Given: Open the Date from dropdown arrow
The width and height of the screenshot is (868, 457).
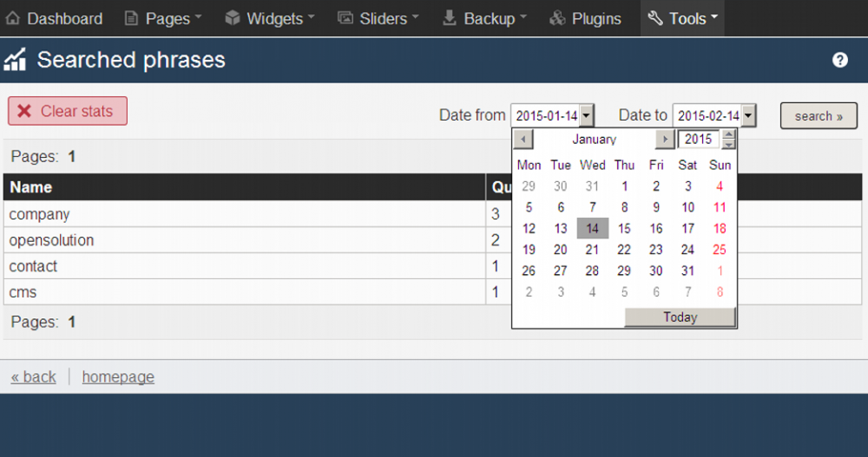Looking at the screenshot, I should pyautogui.click(x=586, y=115).
